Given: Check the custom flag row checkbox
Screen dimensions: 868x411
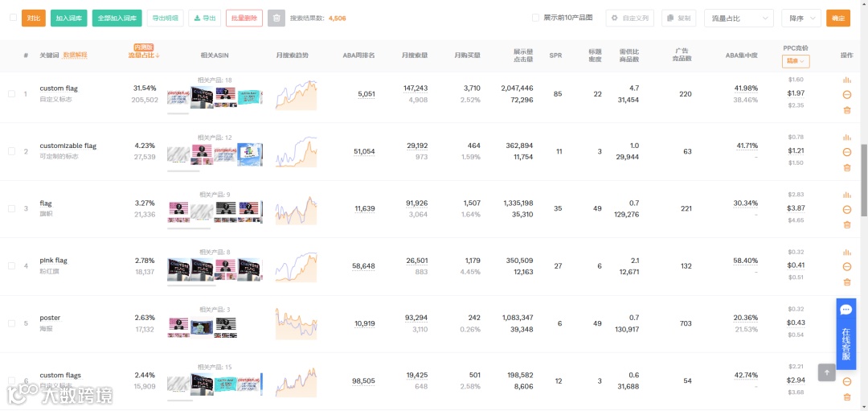Looking at the screenshot, I should click(x=11, y=94).
